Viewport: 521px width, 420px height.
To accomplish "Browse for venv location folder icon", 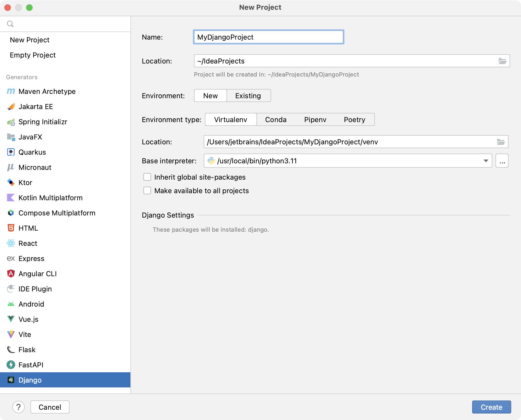I will [x=501, y=142].
